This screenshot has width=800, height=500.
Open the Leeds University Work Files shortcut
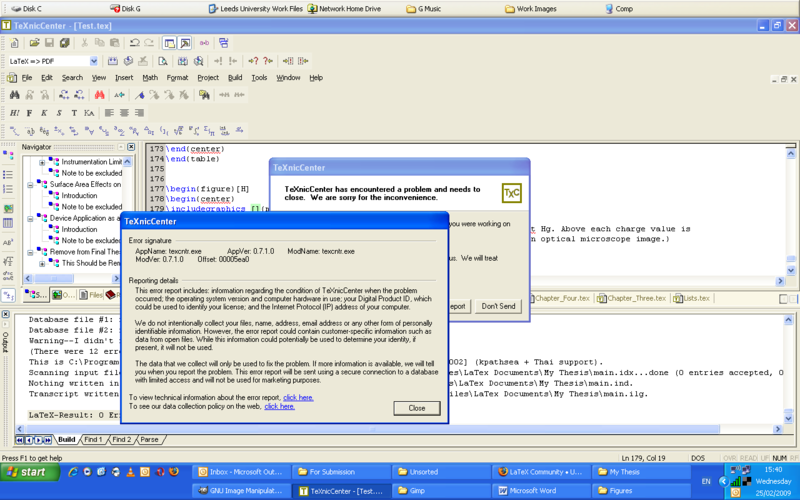256,9
